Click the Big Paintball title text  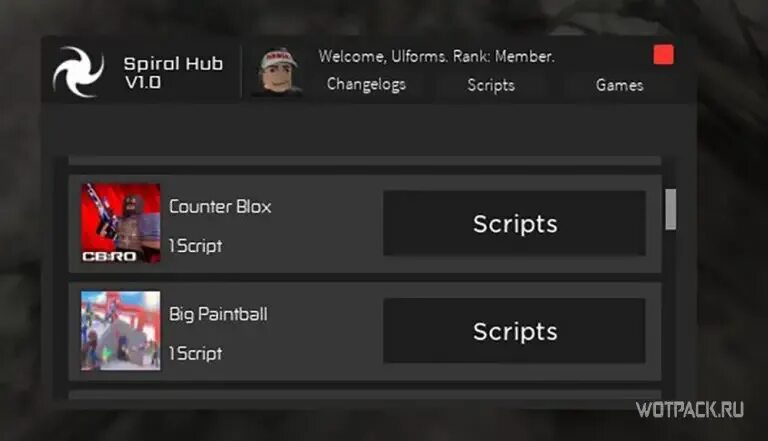tap(218, 314)
